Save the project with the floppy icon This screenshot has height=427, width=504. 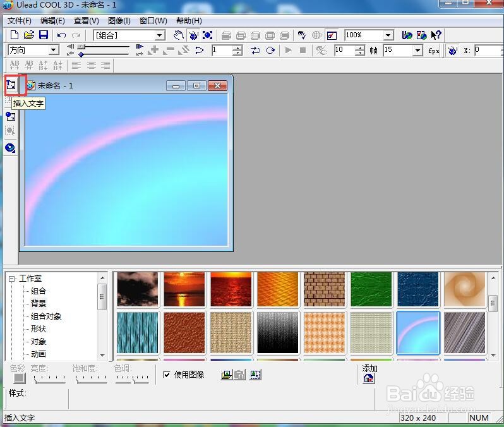point(44,35)
